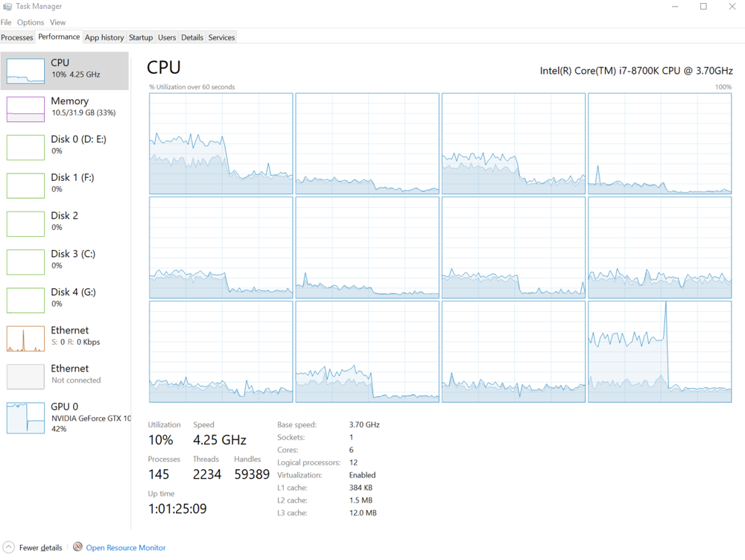Image resolution: width=745 pixels, height=560 pixels.
Task: Select Disk 1 (F:) graph thumbnail
Action: pos(25,185)
